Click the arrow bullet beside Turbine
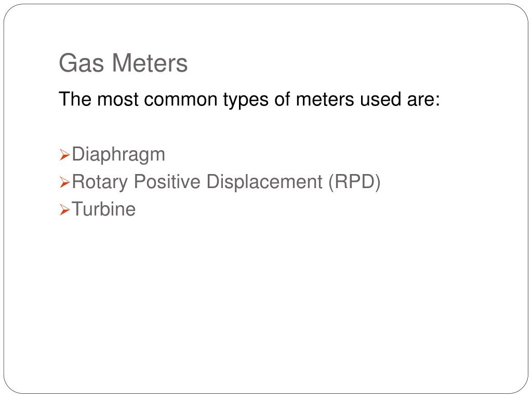The image size is (532, 399). (64, 210)
